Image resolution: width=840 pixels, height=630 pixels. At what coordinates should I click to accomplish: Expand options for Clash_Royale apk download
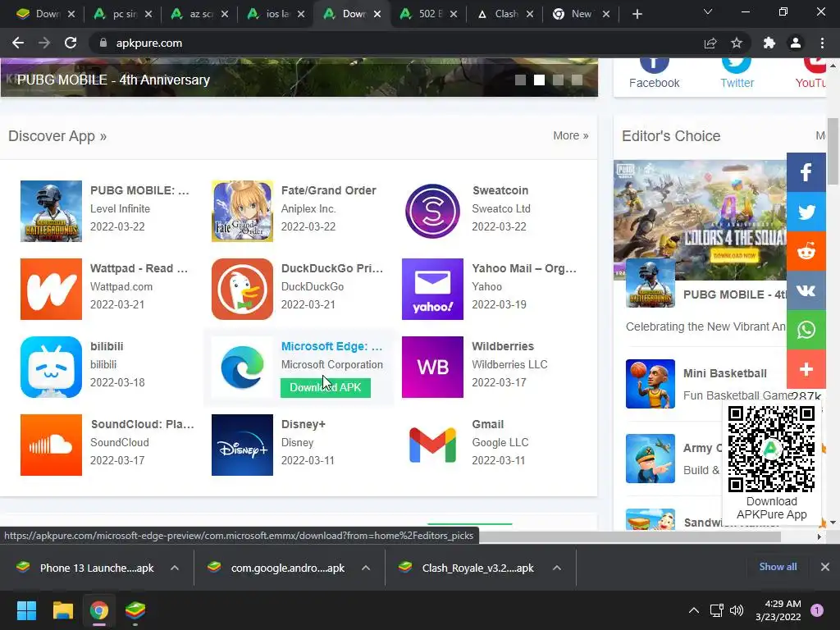[x=557, y=568]
